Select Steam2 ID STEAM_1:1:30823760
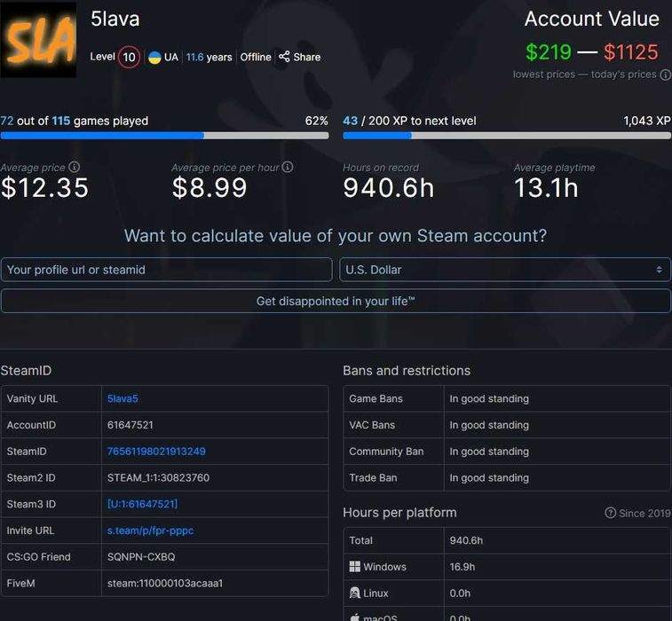Image resolution: width=672 pixels, height=621 pixels. tap(158, 478)
